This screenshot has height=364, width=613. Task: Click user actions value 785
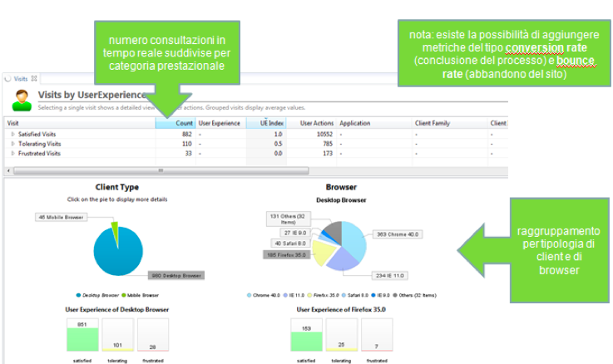click(328, 144)
